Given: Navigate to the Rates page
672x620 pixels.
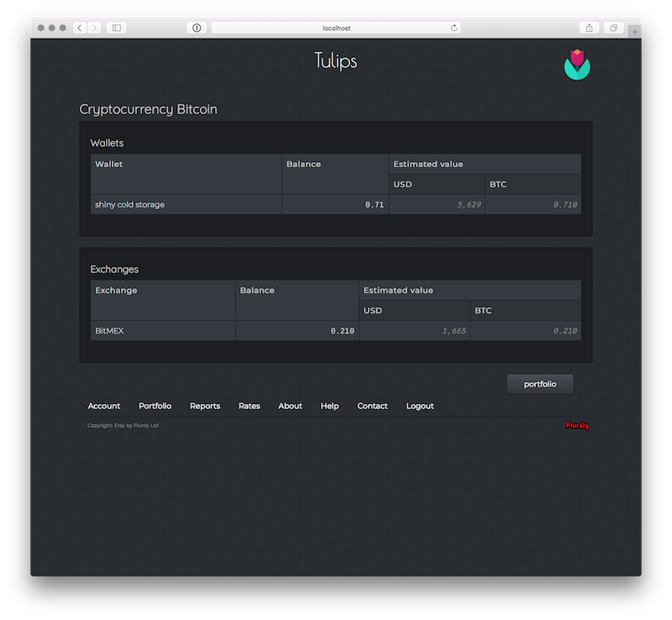Looking at the screenshot, I should click(x=249, y=406).
